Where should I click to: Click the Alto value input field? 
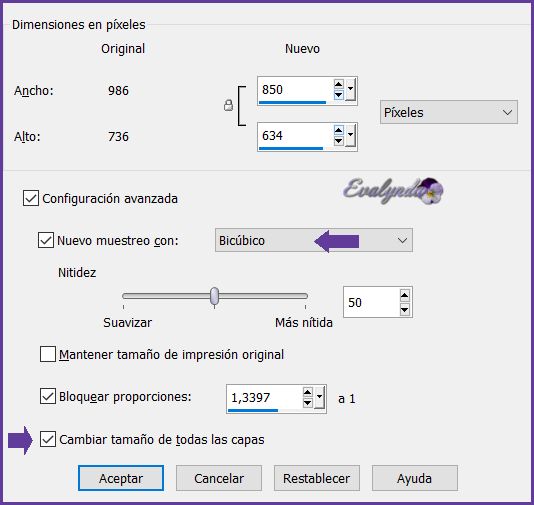pyautogui.click(x=295, y=136)
